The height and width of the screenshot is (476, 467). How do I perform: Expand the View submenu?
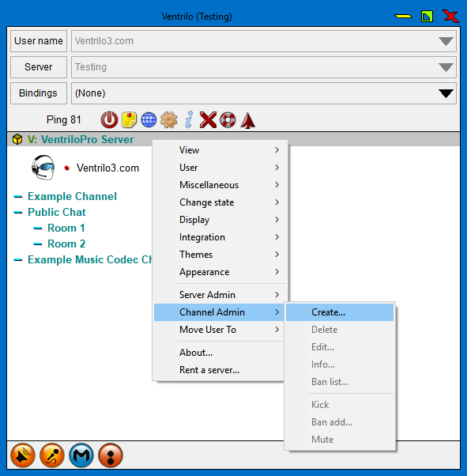pos(220,150)
